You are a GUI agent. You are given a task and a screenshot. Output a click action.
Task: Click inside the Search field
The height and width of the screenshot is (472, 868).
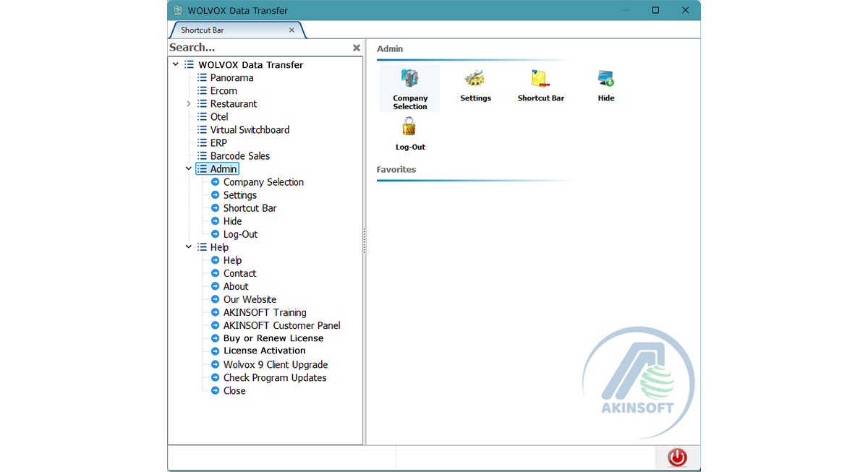(253, 48)
